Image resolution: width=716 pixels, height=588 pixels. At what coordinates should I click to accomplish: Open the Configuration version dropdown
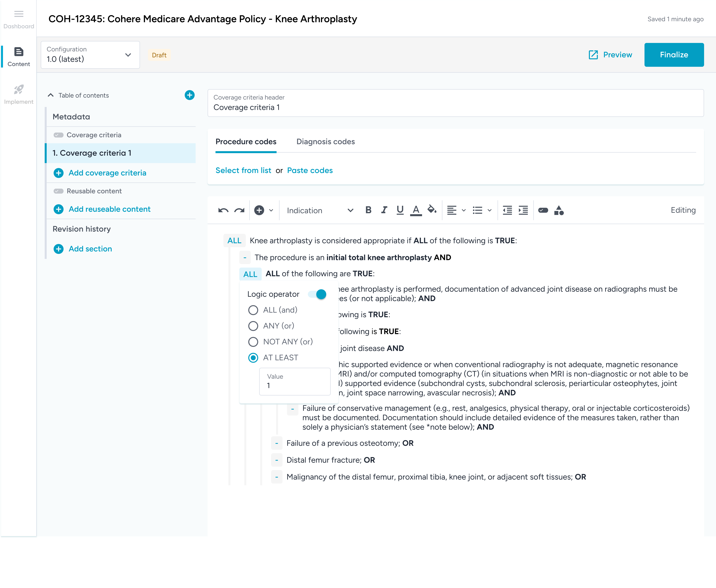pos(90,55)
